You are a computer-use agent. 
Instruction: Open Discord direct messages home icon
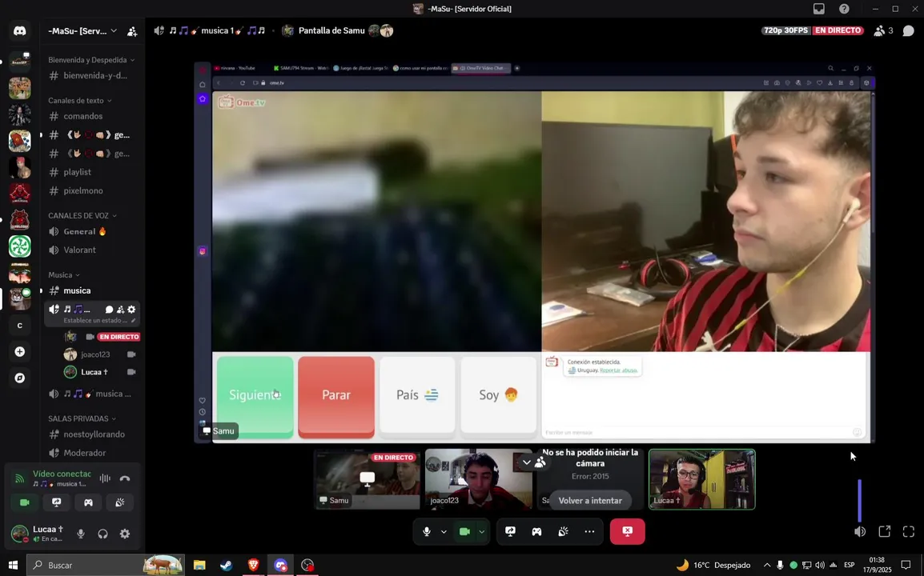tap(19, 30)
